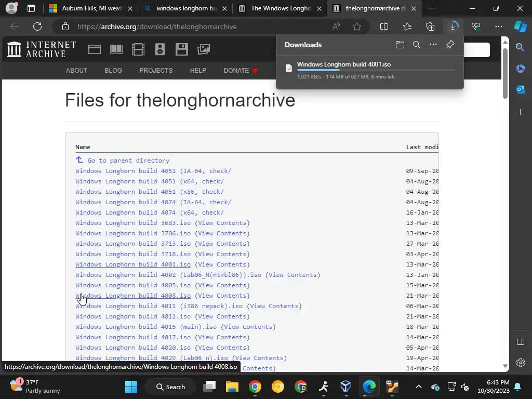Click Internet Archive audio speaker icon
The height and width of the screenshot is (399, 532).
160,49
